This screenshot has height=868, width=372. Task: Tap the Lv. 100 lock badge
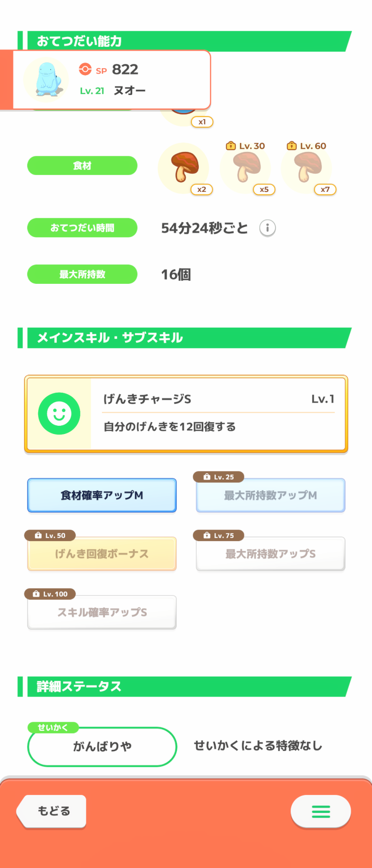tap(50, 594)
